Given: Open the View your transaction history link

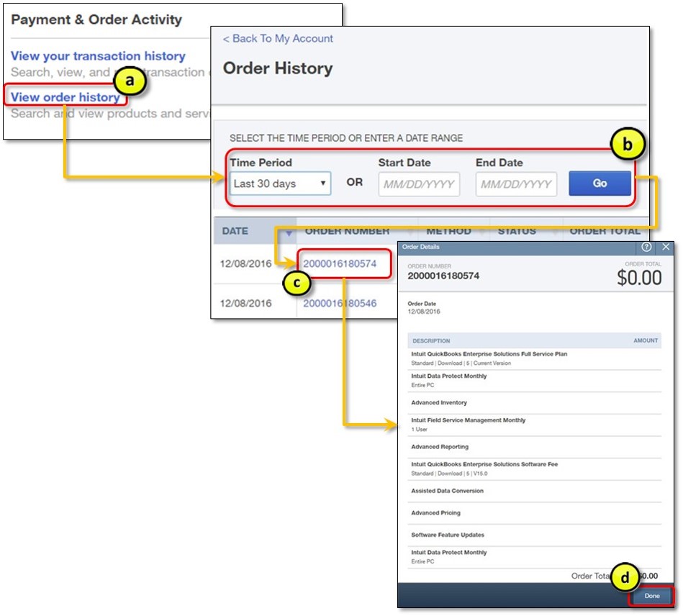Looking at the screenshot, I should 98,56.
